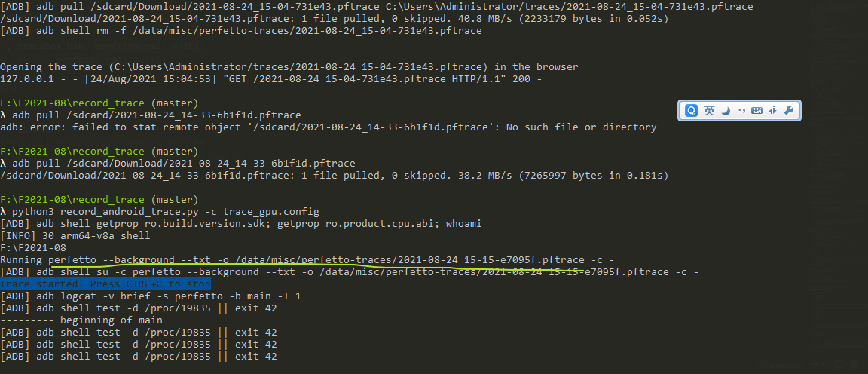Click the "Opening the trace" output line
Viewport: 868px width, 374px height.
coord(289,67)
